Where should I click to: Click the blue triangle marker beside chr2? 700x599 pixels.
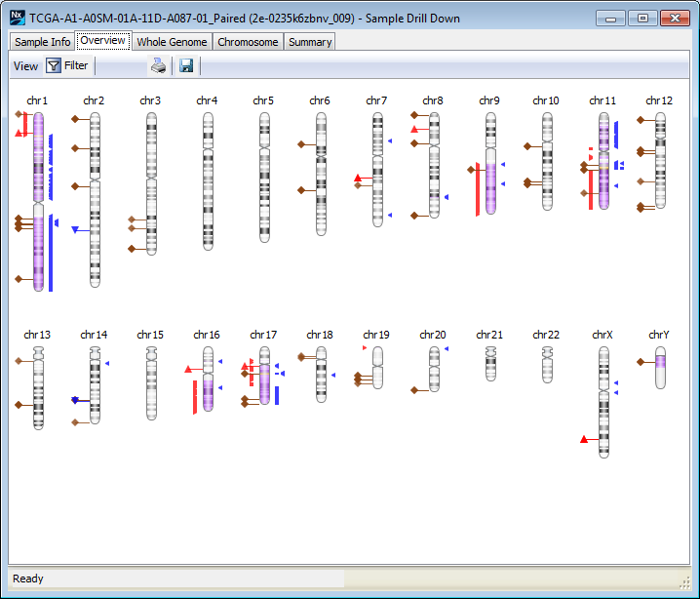click(75, 230)
